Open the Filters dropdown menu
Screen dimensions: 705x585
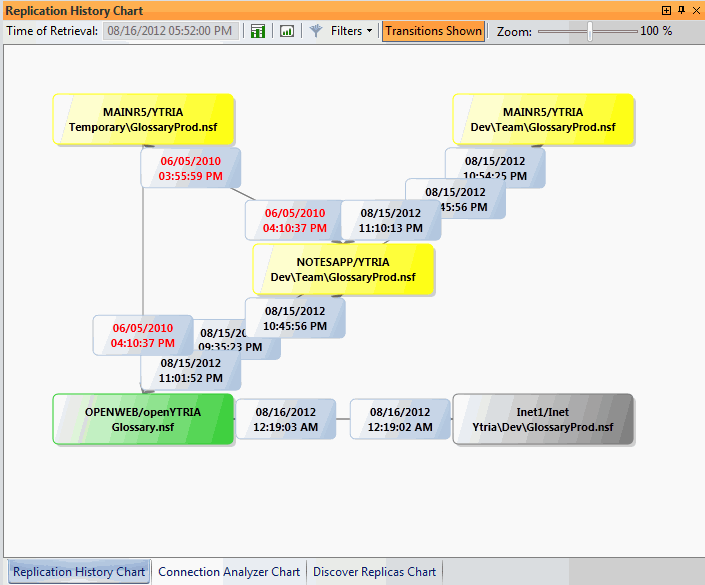tap(352, 31)
